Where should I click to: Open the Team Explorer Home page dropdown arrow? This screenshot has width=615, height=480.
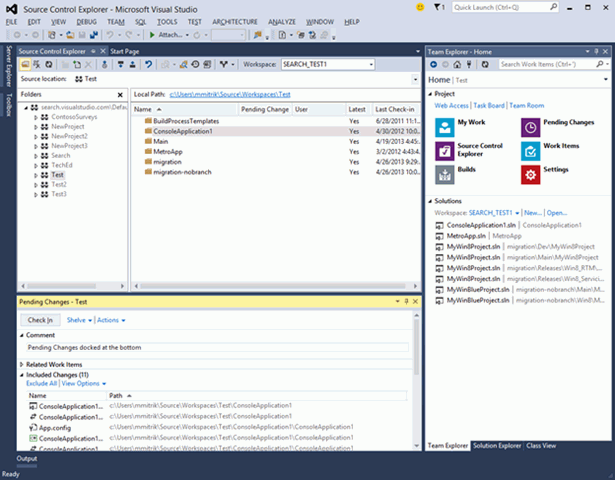point(606,80)
